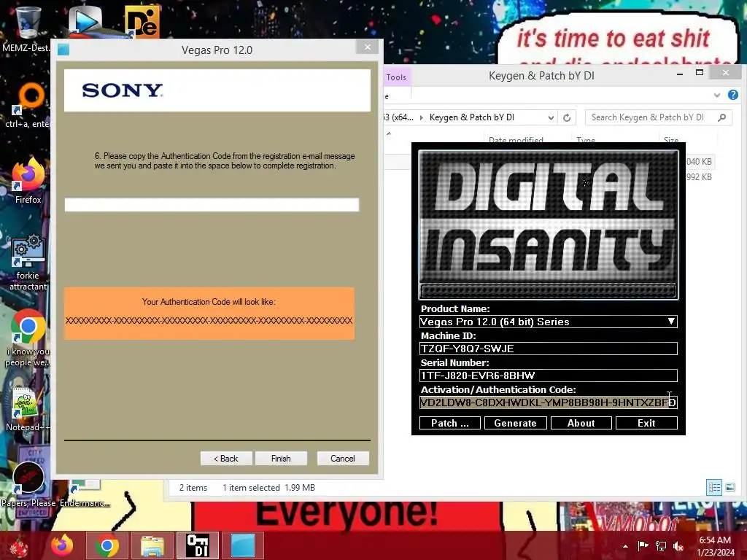747x560 pixels.
Task: Click Finish in Vegas Pro wizard
Action: coord(281,458)
